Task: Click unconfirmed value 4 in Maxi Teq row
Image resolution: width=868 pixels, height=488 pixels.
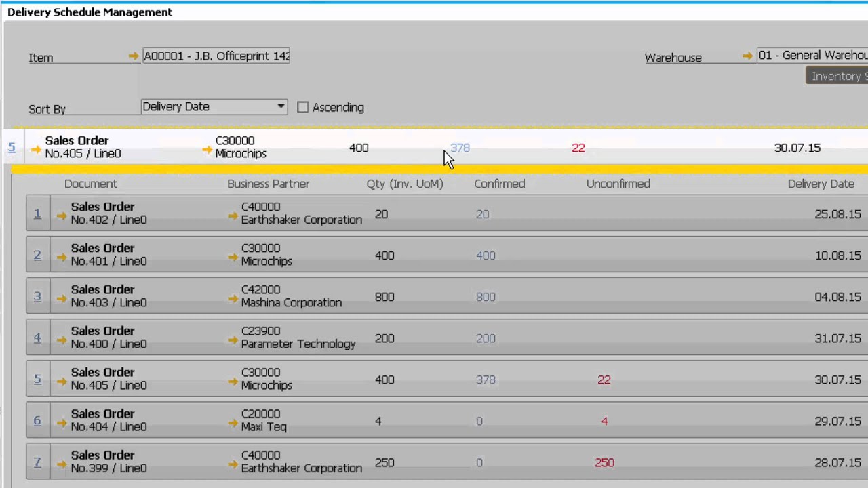Action: click(x=604, y=421)
